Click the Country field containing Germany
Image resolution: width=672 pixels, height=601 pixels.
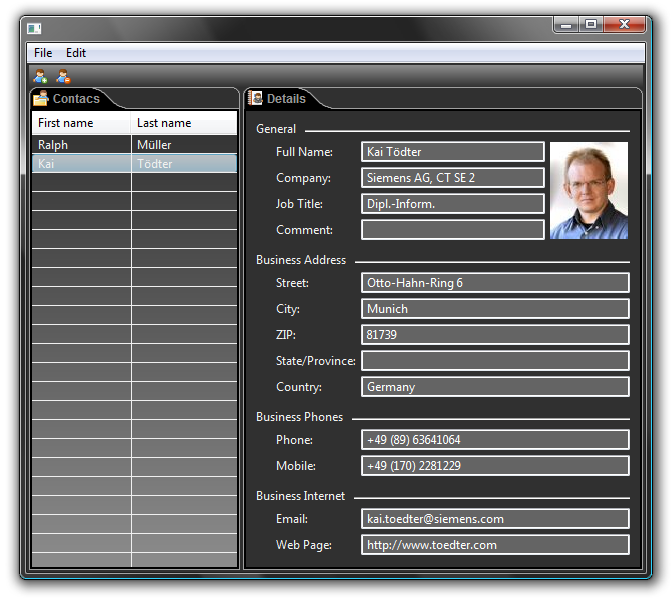[495, 387]
